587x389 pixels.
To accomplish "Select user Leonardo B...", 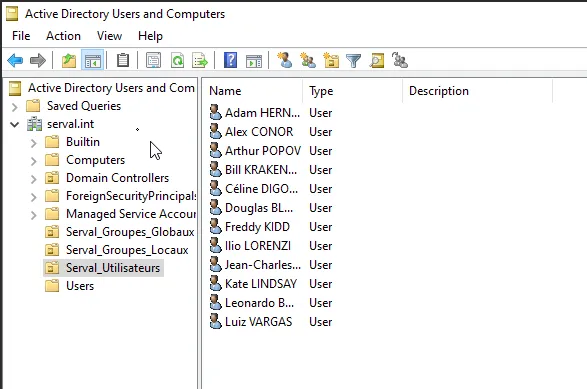I will [x=259, y=303].
